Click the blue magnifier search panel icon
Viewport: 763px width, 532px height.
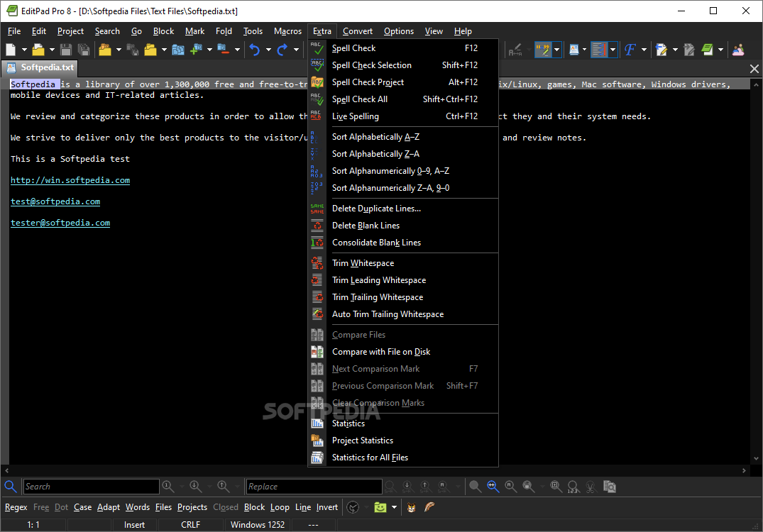[x=10, y=487]
